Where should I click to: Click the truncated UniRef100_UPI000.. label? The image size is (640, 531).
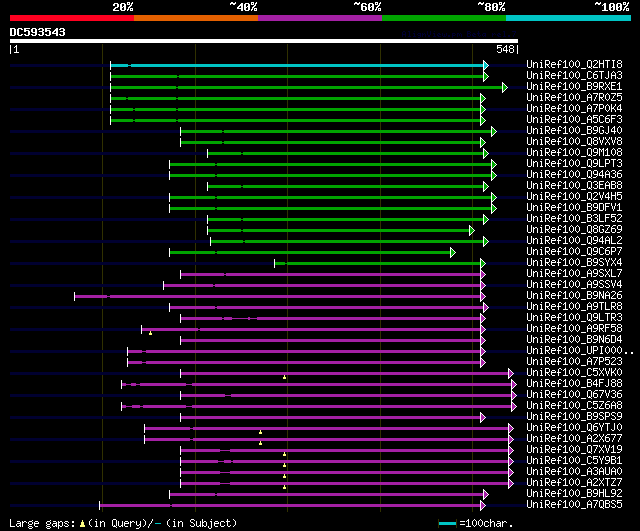(x=580, y=351)
